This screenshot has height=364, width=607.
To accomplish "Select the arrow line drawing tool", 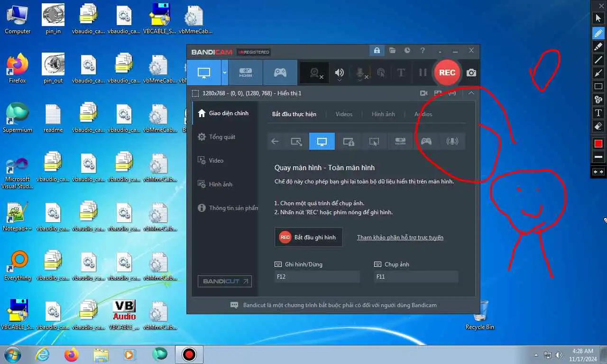I will [598, 73].
